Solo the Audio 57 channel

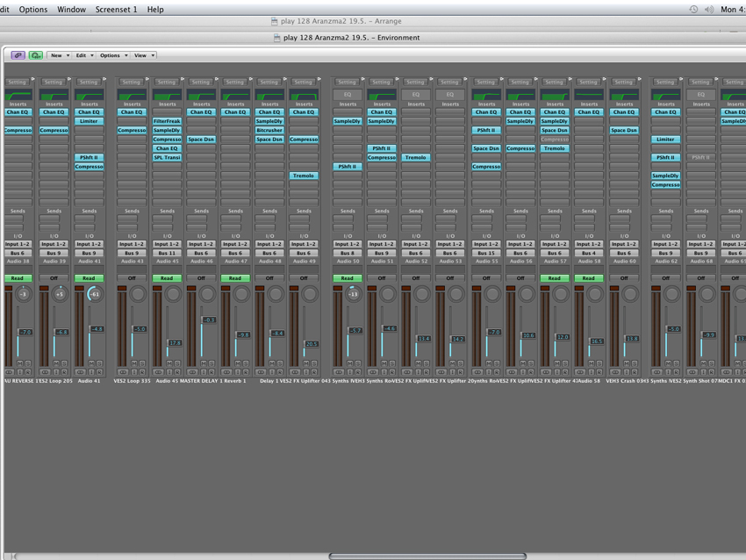[565, 363]
